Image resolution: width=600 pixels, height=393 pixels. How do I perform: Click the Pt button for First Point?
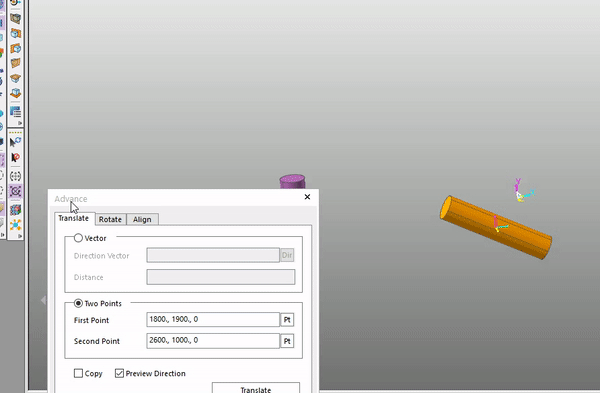click(x=287, y=320)
